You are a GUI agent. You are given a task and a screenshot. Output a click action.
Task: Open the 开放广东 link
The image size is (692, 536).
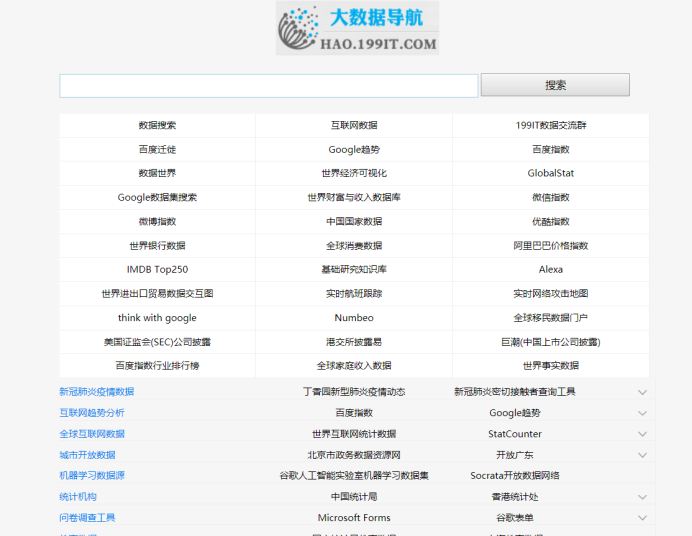(x=515, y=455)
